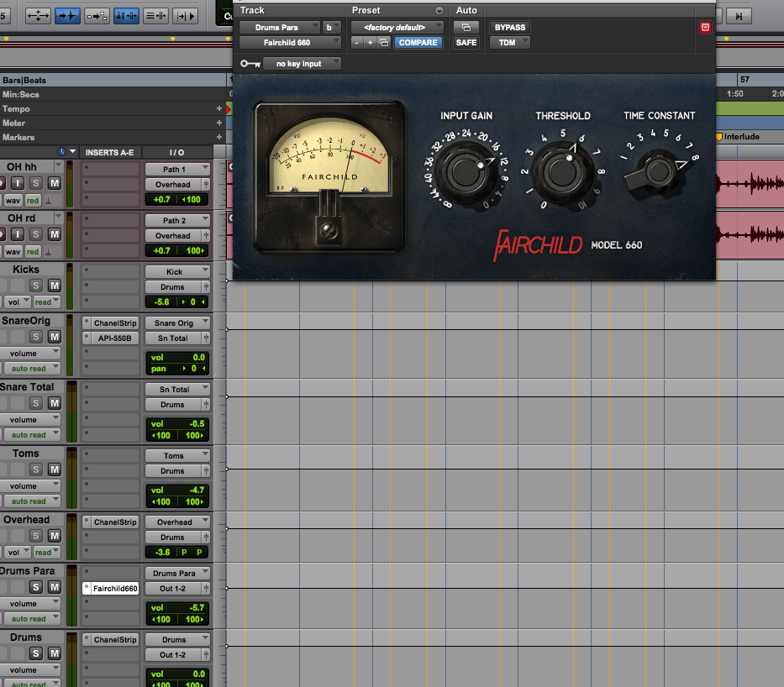This screenshot has height=687, width=784.
Task: Toggle plugin BYPASS
Action: (509, 28)
